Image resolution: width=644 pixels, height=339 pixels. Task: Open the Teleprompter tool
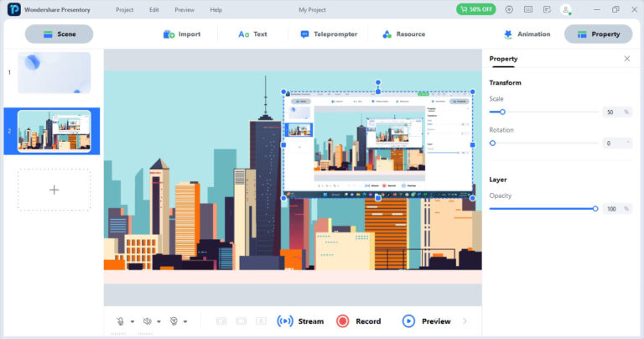pos(329,34)
